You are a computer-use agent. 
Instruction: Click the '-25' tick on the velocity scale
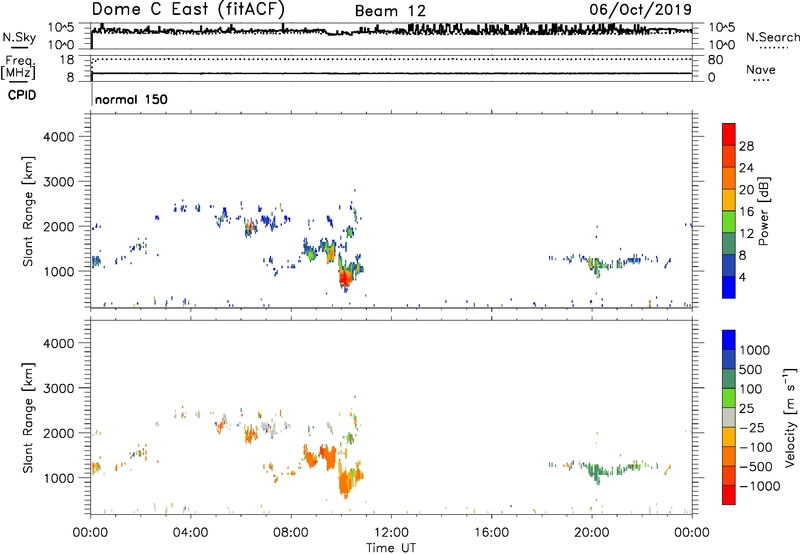[x=752, y=428]
